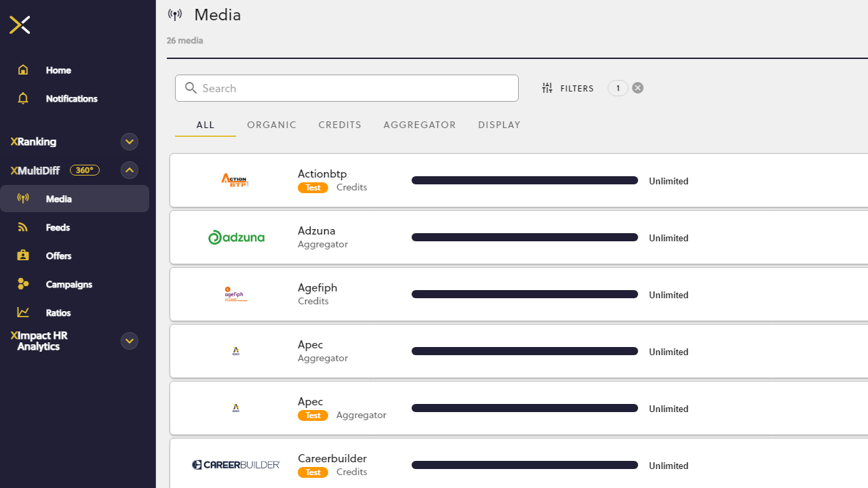
Task: Open the Careerbuilder media name
Action: click(332, 458)
